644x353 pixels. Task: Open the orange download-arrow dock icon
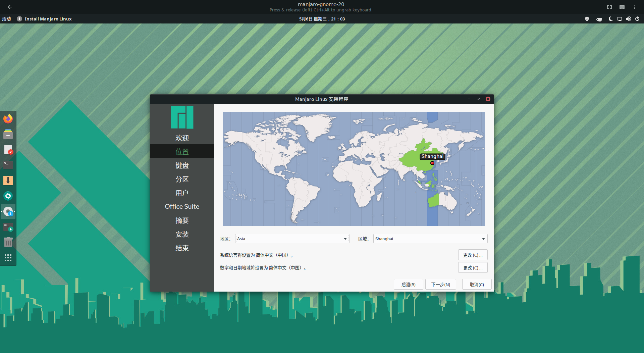tap(8, 181)
